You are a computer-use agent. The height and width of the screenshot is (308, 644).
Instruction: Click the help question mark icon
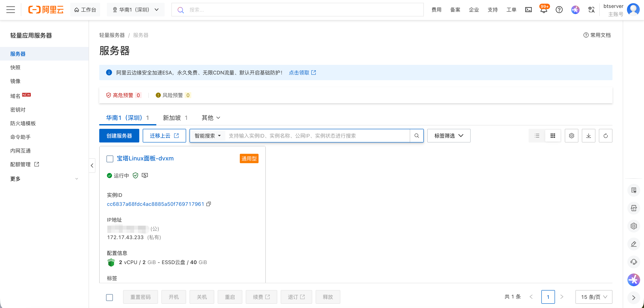559,10
